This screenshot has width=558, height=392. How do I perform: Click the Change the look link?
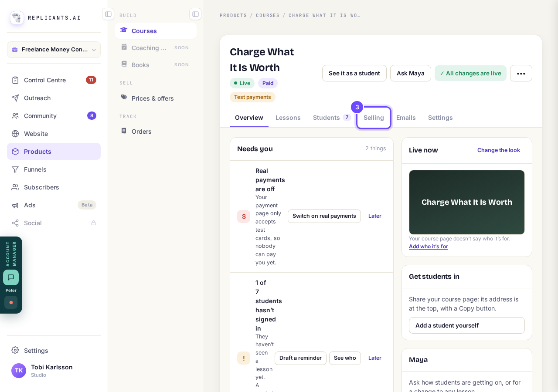pos(499,150)
